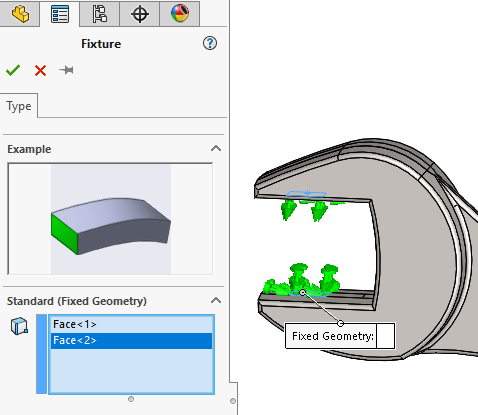Open Fixture help question mark
Image resolution: width=478 pixels, height=415 pixels.
click(x=210, y=43)
